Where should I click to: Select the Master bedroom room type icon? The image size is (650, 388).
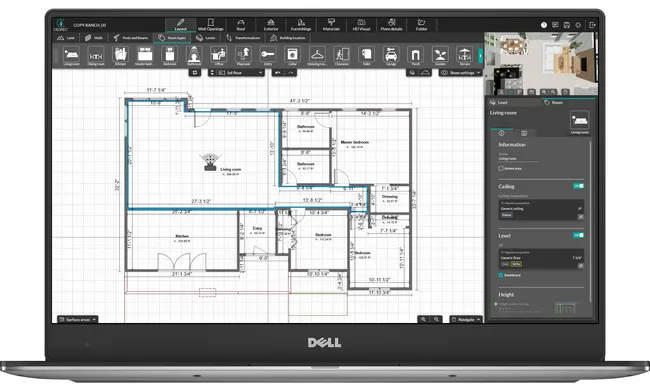tap(145, 54)
